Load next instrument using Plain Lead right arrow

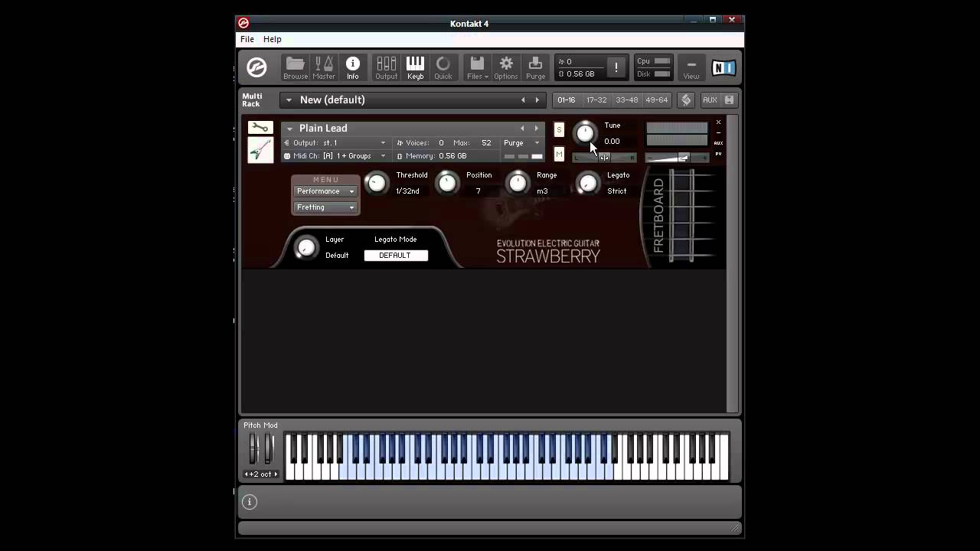pyautogui.click(x=536, y=129)
